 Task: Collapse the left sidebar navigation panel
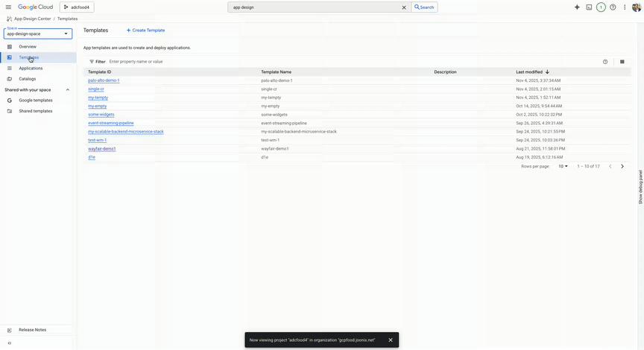pyautogui.click(x=9, y=343)
